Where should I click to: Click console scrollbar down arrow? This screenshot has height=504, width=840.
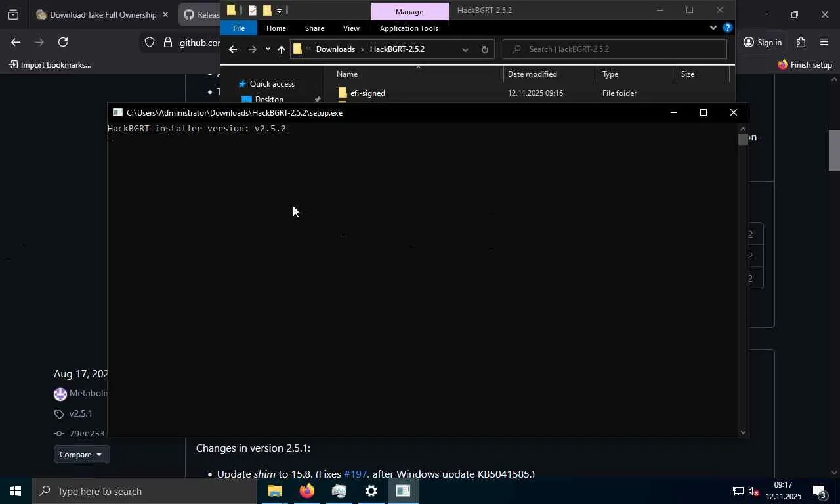pos(743,432)
